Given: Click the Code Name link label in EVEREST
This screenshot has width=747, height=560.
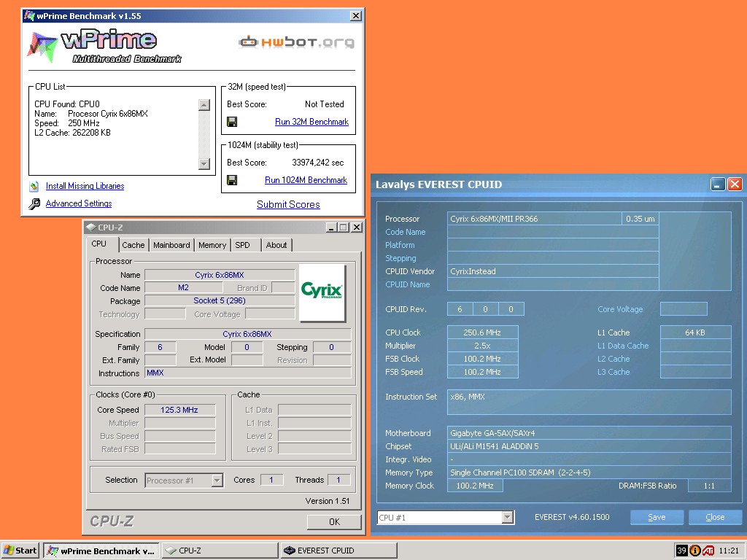Looking at the screenshot, I should pyautogui.click(x=406, y=232).
